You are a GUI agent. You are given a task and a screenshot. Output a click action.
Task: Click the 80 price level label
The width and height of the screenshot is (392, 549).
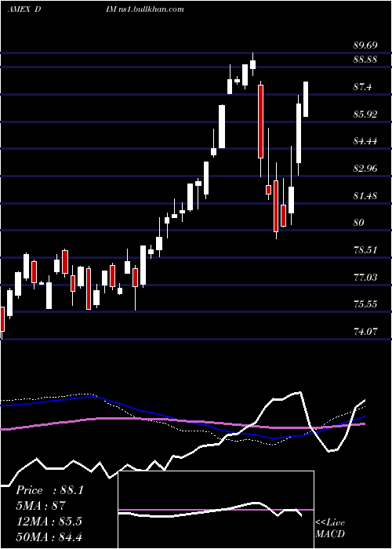click(359, 222)
